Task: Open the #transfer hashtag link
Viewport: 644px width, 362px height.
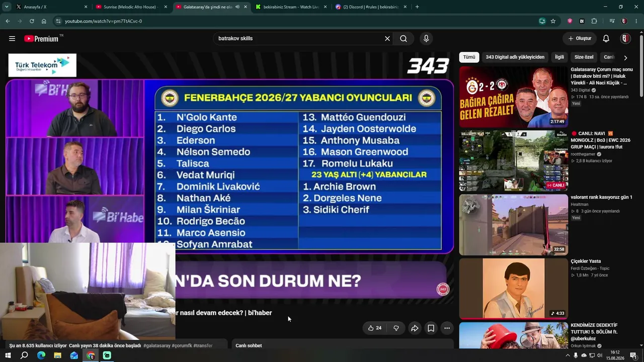Action: tap(203, 346)
